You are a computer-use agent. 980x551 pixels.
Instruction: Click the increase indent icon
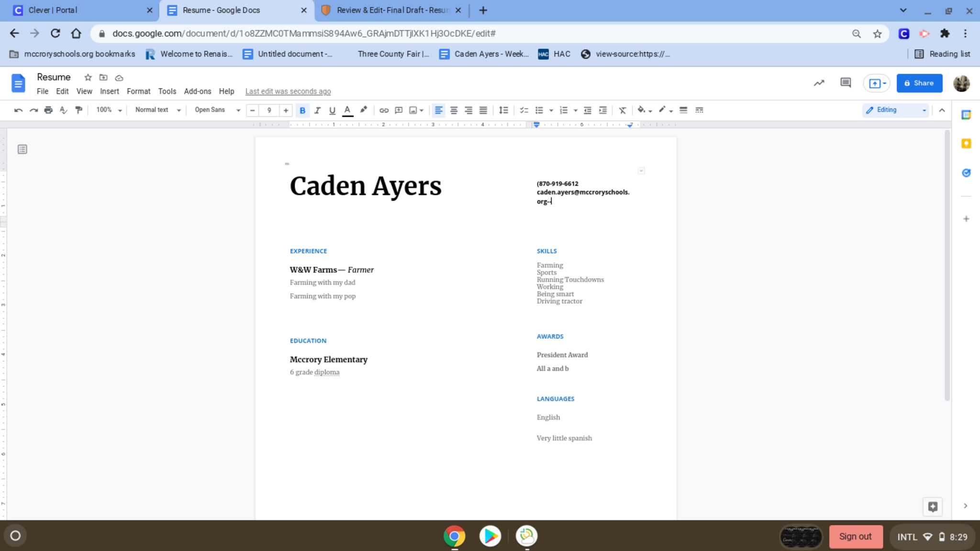pos(603,110)
